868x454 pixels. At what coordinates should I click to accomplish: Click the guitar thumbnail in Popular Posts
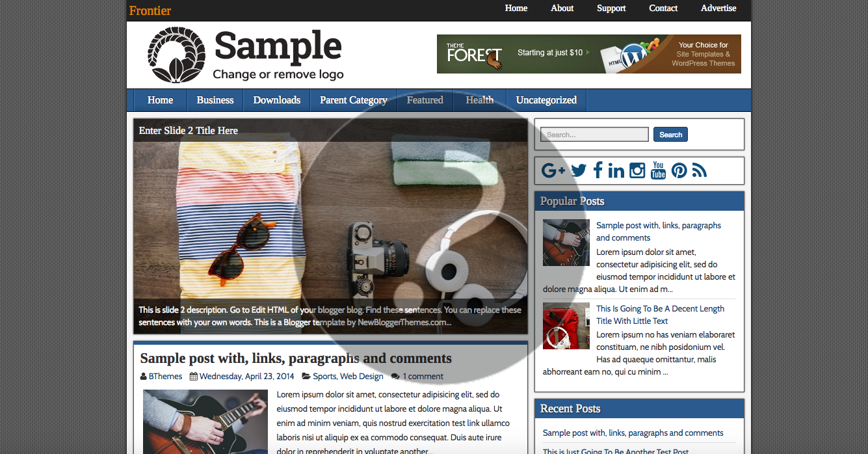point(566,243)
